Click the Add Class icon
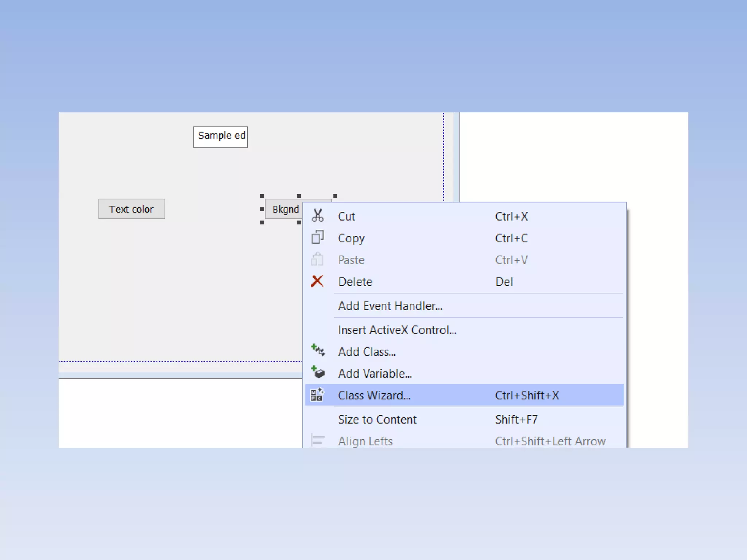 [x=317, y=351]
